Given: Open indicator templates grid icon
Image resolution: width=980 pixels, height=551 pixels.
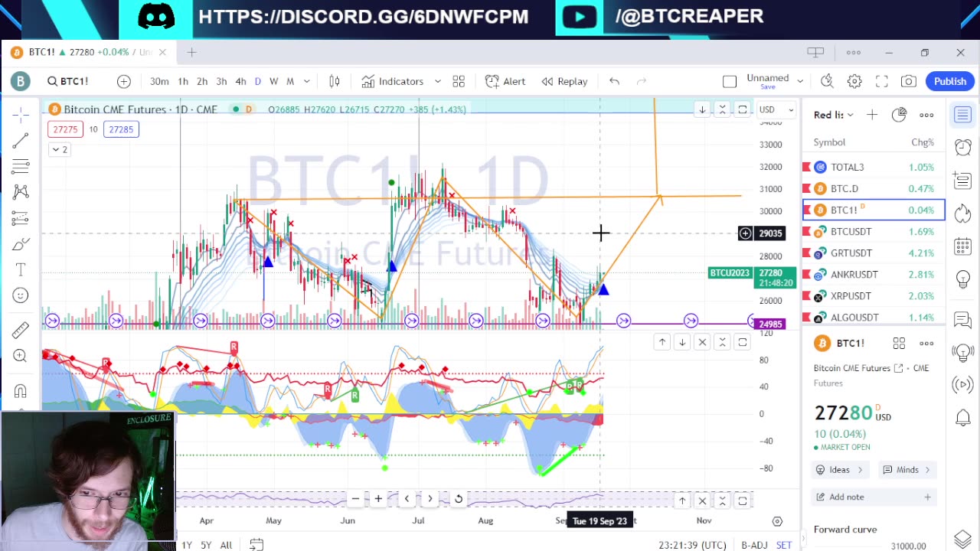Looking at the screenshot, I should click(x=459, y=81).
